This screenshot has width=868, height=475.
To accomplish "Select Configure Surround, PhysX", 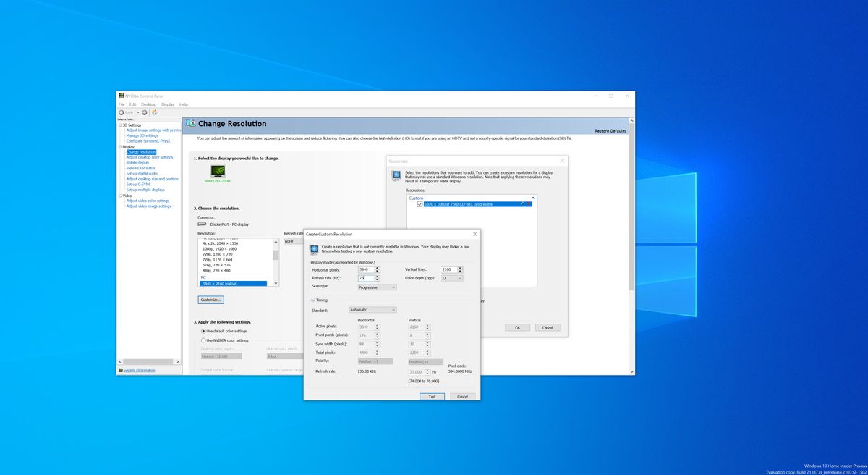I will pos(148,140).
